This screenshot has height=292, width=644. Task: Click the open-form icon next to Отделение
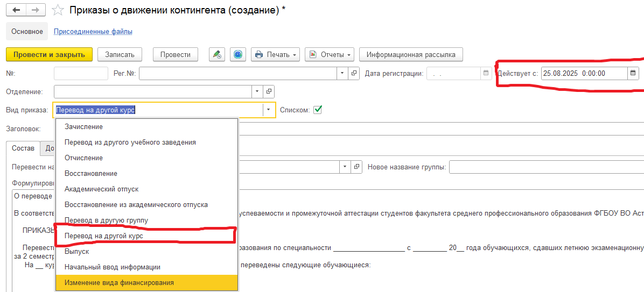tap(269, 91)
